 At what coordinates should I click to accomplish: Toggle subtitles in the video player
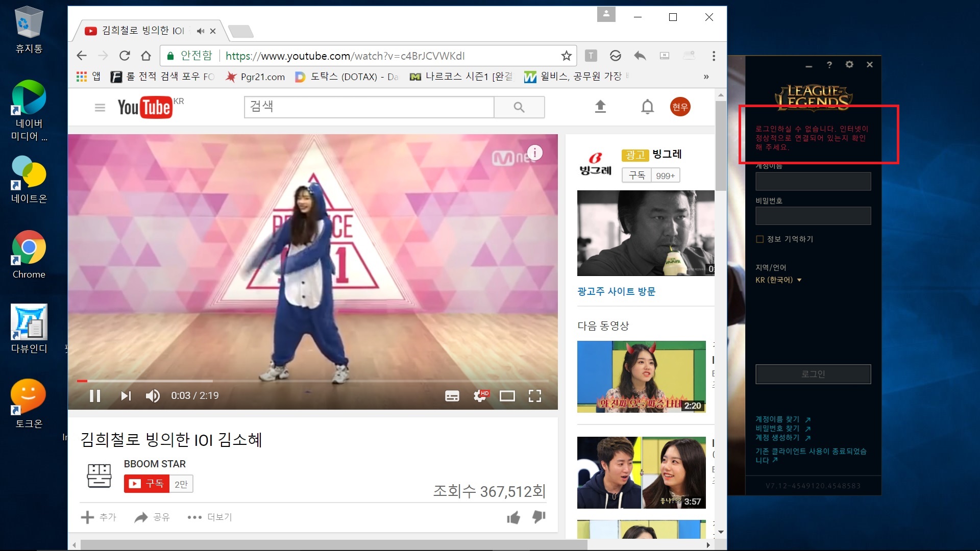click(452, 396)
